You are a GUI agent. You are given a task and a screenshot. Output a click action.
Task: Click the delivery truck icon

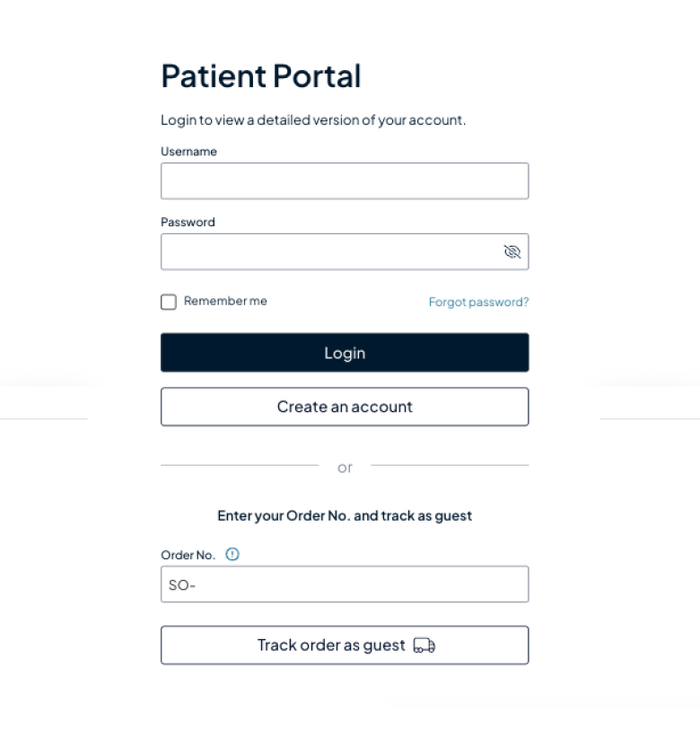pyautogui.click(x=424, y=645)
